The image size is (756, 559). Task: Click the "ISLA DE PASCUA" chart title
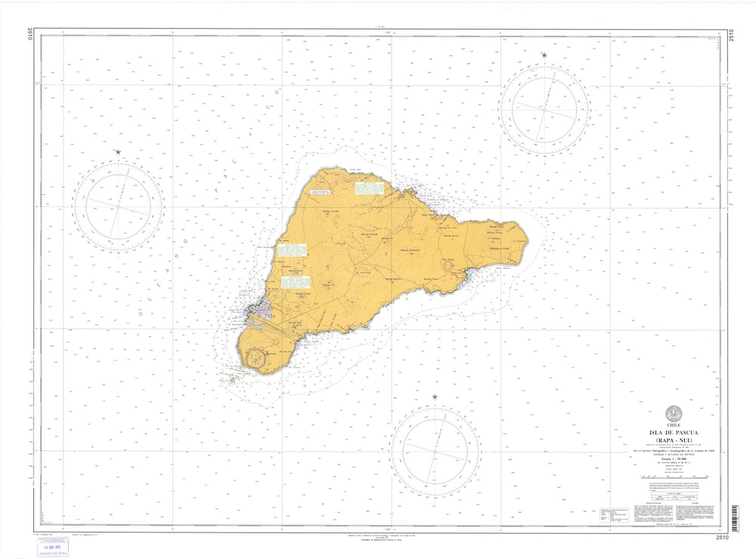[x=673, y=431]
